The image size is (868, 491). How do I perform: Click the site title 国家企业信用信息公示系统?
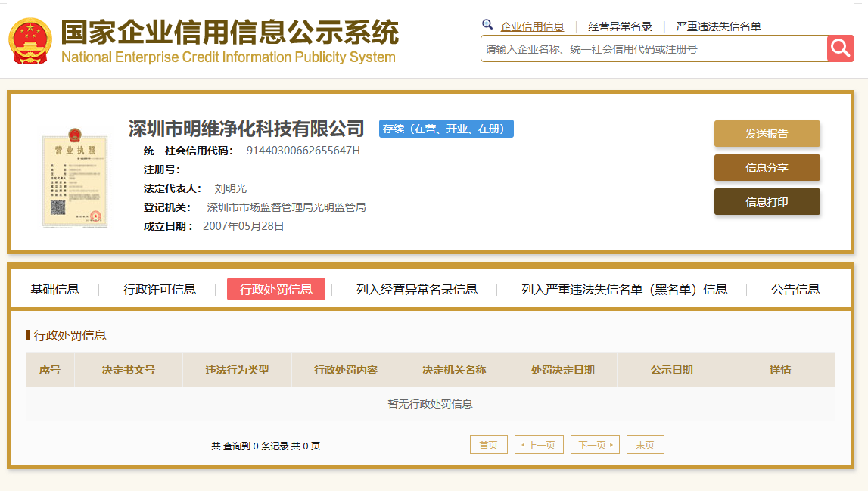pyautogui.click(x=230, y=32)
